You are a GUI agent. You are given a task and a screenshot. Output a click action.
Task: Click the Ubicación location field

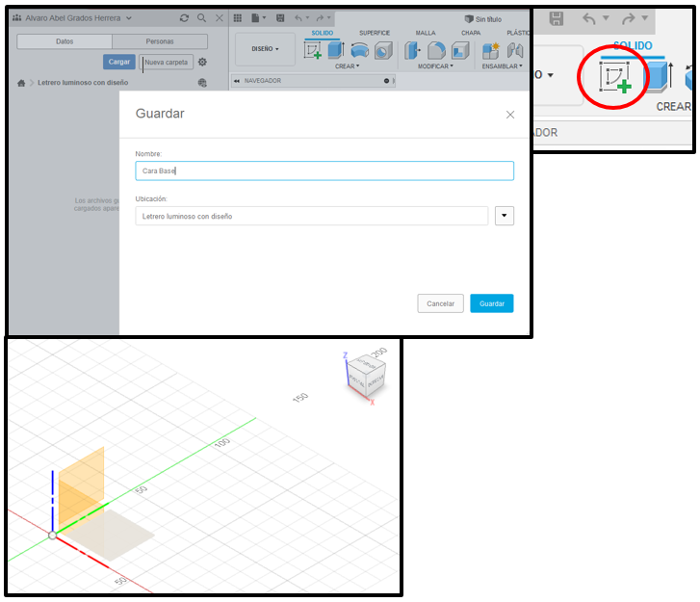[x=312, y=216]
